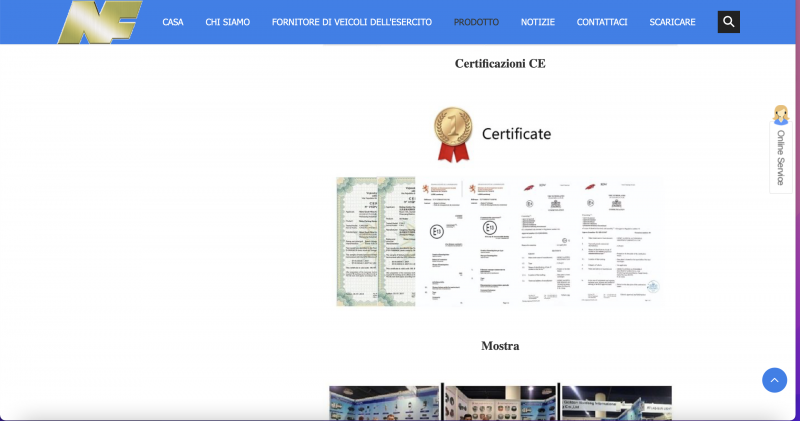800x421 pixels.
Task: Open the NOTIZIE section
Action: (538, 22)
